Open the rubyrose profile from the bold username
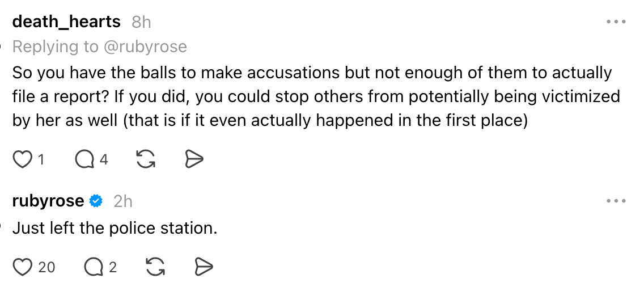The width and height of the screenshot is (644, 287). coord(48,201)
